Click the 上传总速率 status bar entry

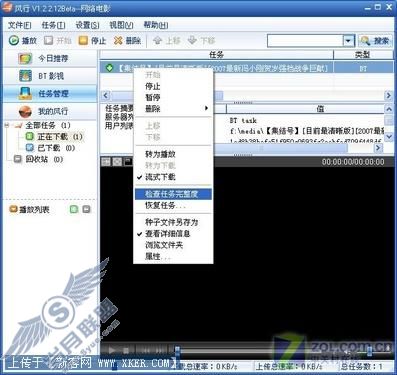click(x=289, y=366)
